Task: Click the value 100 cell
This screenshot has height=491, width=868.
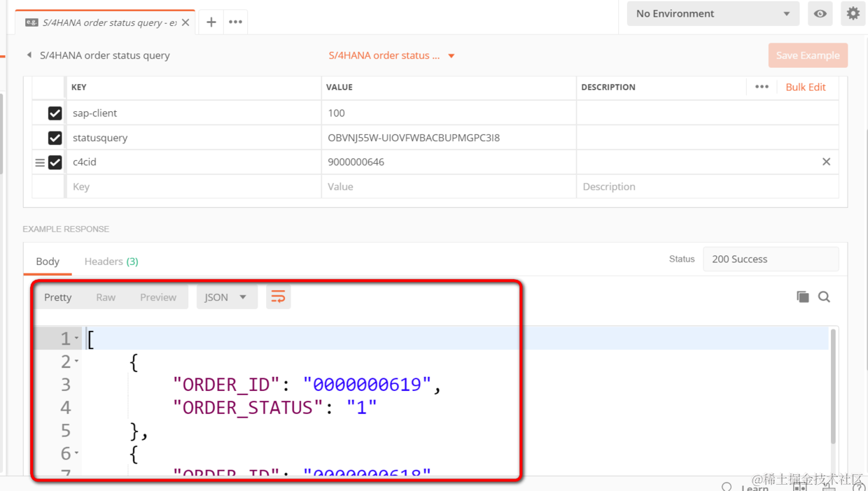Action: click(x=449, y=113)
